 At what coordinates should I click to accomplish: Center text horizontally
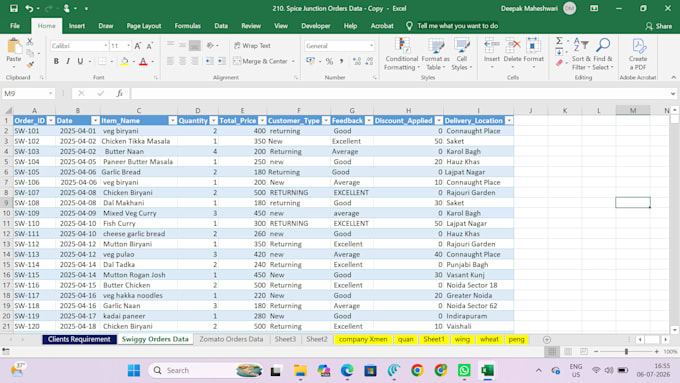[183, 61]
